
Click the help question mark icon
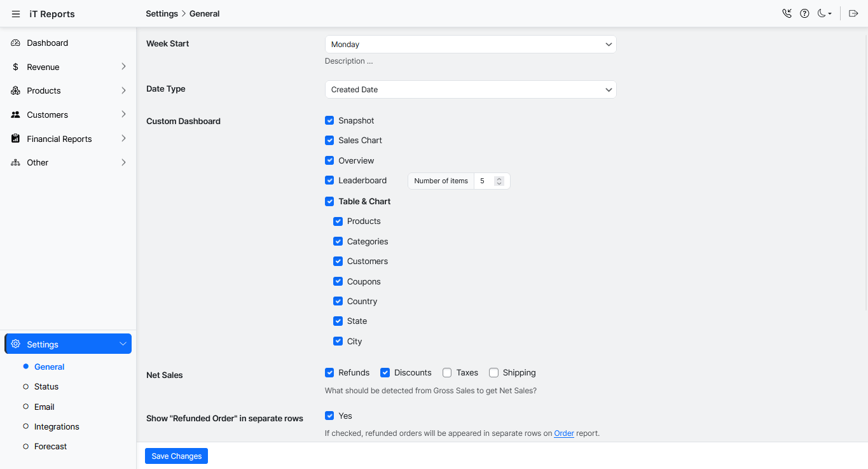click(804, 13)
